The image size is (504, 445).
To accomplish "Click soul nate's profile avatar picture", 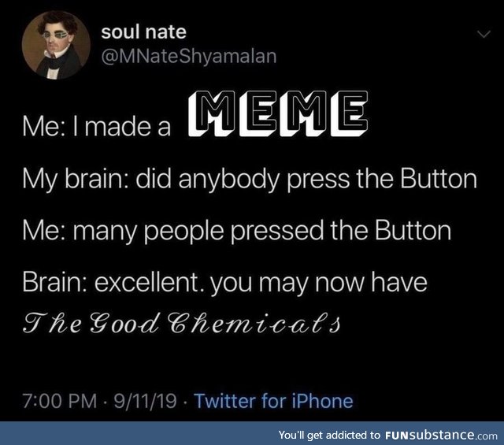I will (56, 45).
